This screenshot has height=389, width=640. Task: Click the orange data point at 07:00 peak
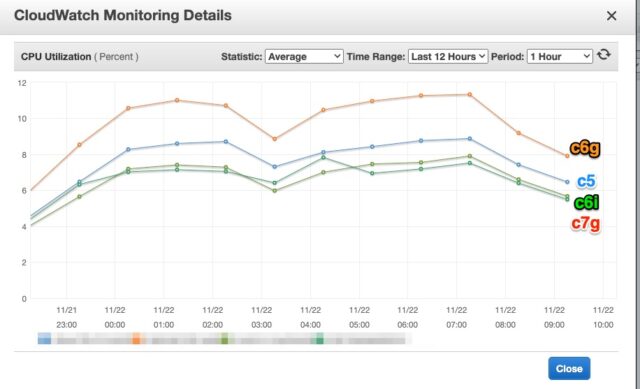coord(470,94)
